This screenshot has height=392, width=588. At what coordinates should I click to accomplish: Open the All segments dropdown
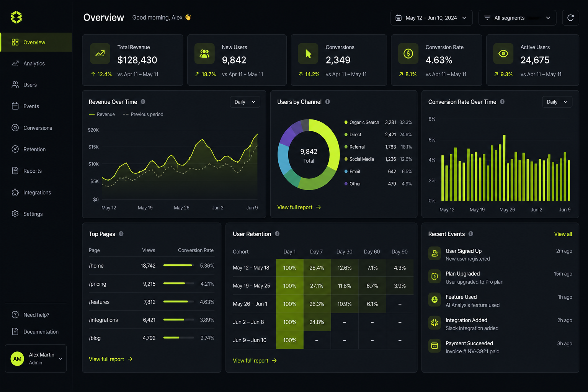(517, 18)
